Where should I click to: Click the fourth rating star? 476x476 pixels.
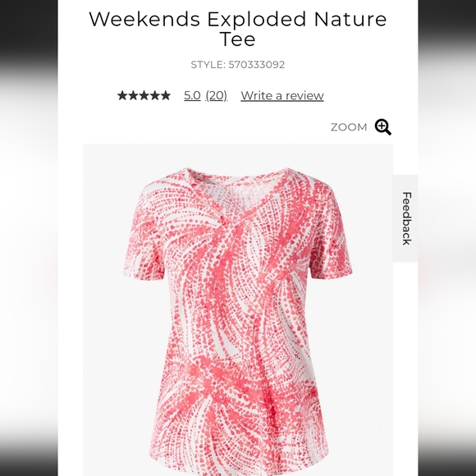tap(155, 96)
